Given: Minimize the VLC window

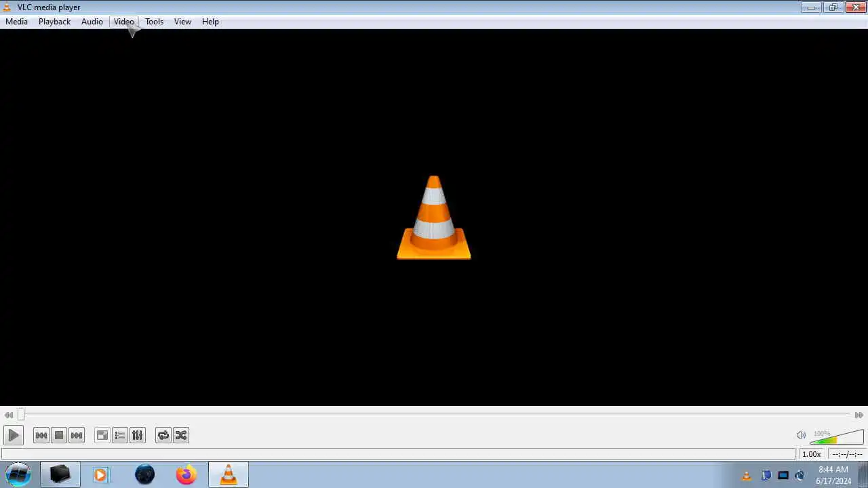Looking at the screenshot, I should tap(810, 7).
